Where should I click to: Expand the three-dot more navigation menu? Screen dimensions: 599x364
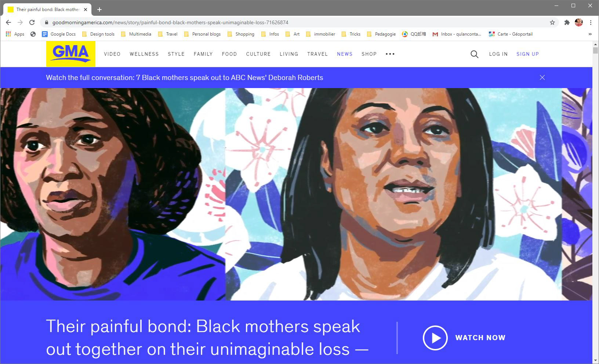tap(390, 54)
